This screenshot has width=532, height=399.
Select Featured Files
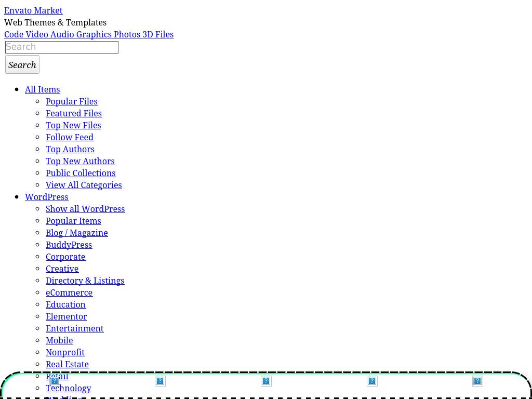[74, 113]
